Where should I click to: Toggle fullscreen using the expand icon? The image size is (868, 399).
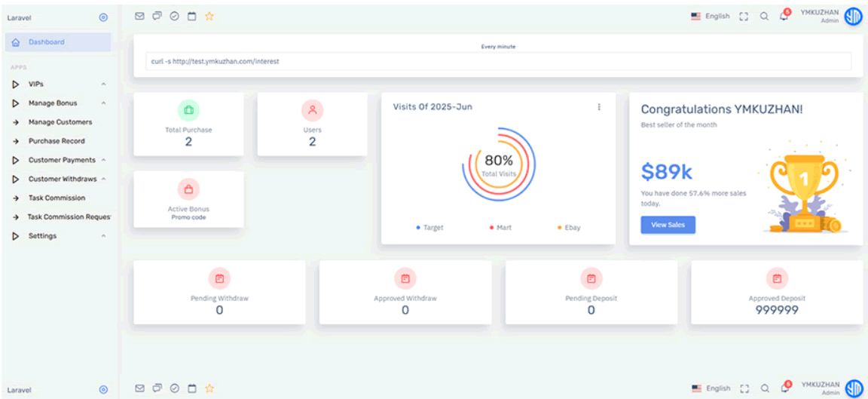744,17
